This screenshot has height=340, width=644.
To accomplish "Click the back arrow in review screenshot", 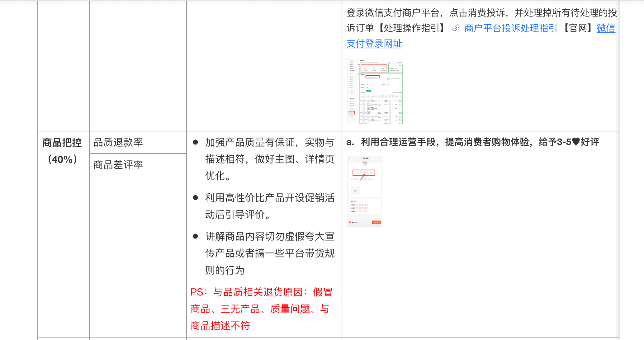I will [x=349, y=158].
